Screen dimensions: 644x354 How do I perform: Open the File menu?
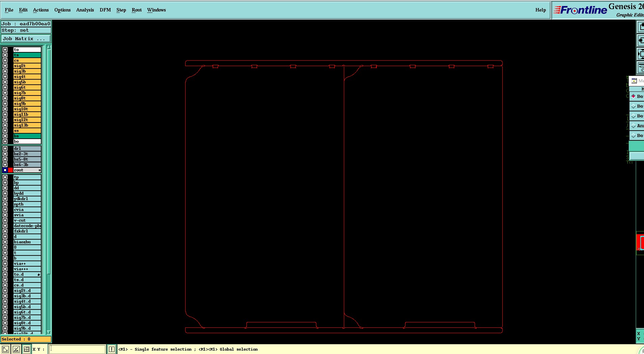point(9,10)
